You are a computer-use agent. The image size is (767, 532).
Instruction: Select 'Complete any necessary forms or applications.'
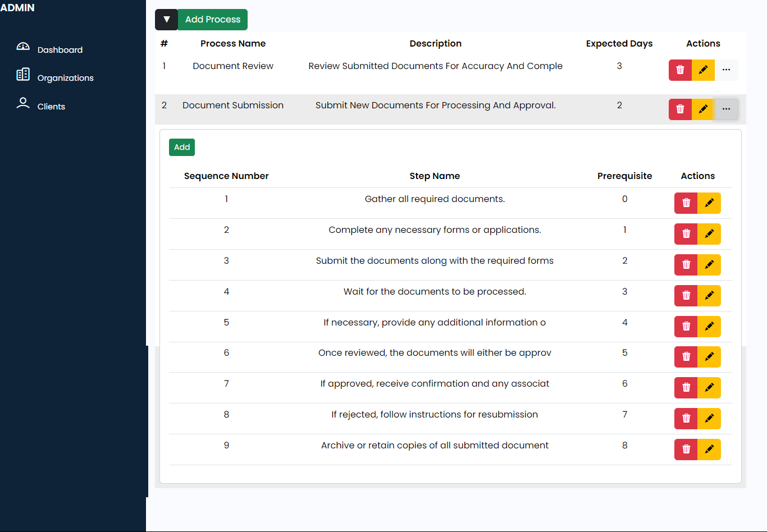[435, 230]
